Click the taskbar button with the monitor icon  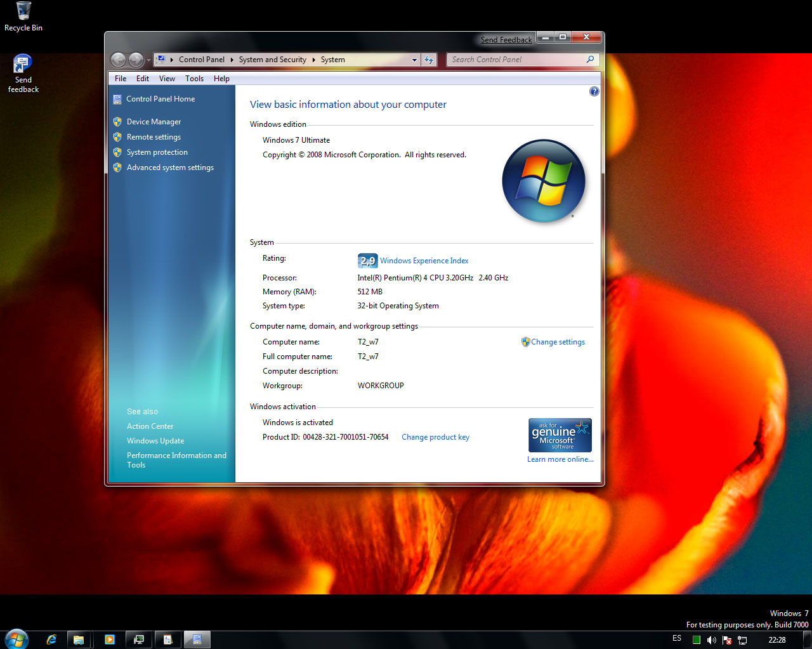click(x=138, y=639)
